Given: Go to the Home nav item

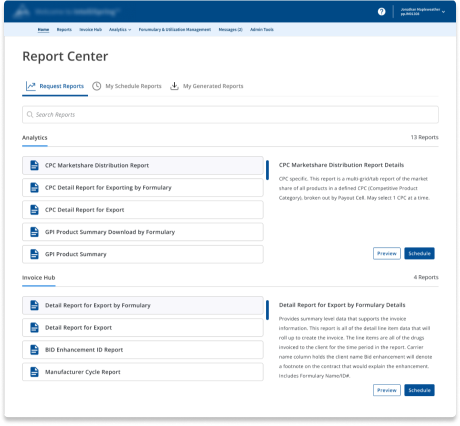Looking at the screenshot, I should (x=43, y=30).
